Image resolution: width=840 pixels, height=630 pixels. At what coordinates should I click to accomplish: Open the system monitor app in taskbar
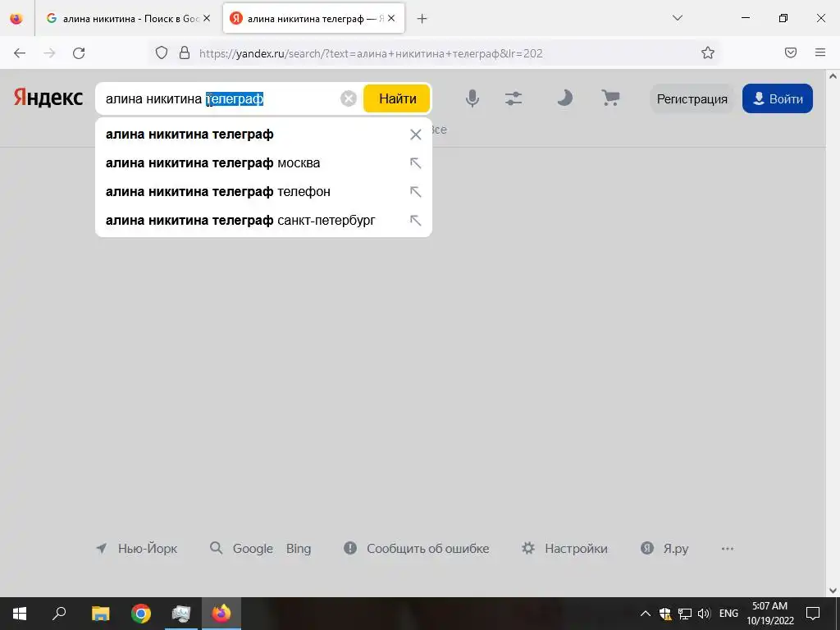coord(181,614)
